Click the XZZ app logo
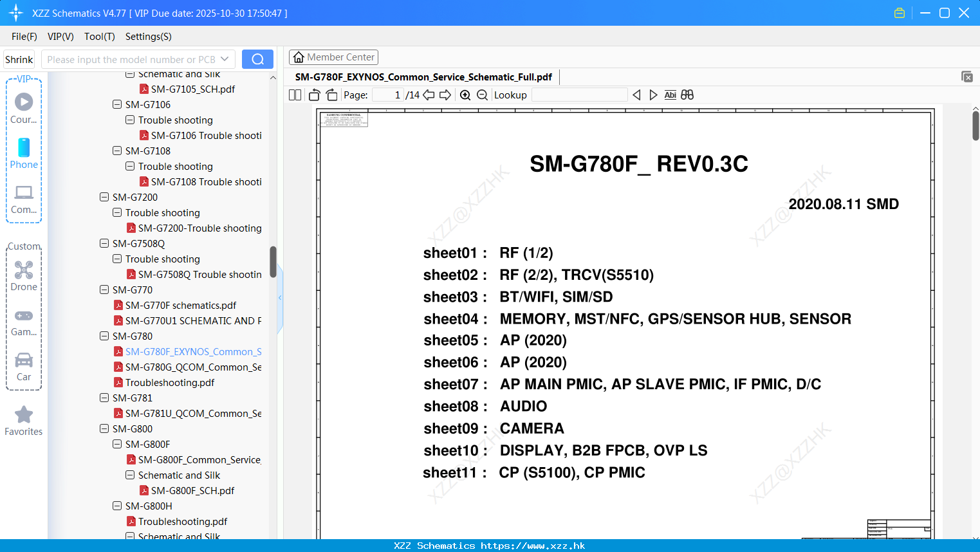 (x=15, y=13)
